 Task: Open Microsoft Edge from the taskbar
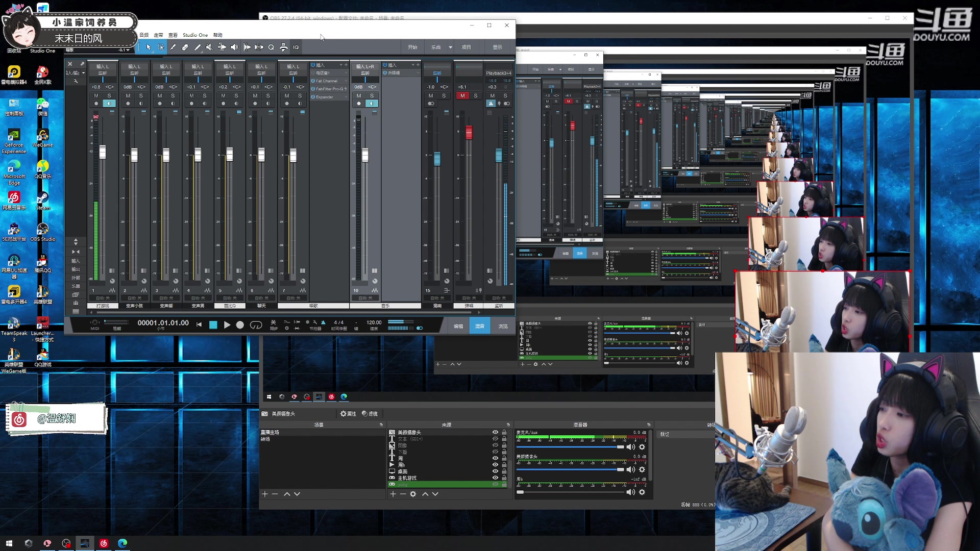point(122,543)
